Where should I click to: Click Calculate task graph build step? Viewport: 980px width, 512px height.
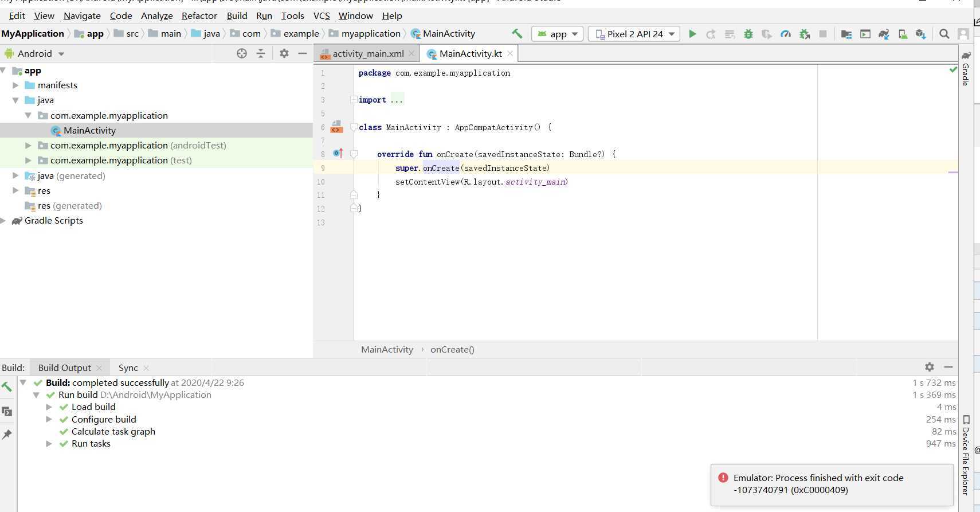(113, 431)
